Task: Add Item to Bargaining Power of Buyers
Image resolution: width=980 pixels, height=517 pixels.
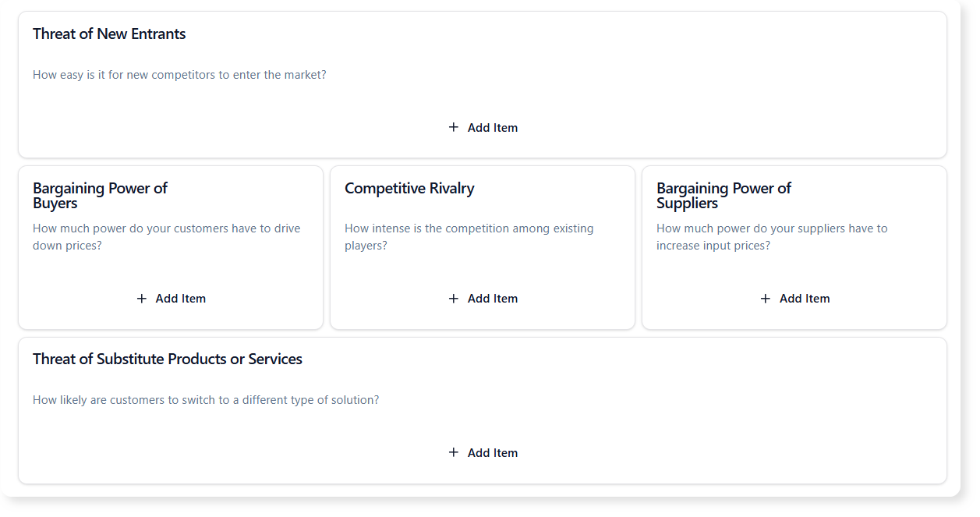Action: [x=171, y=298]
